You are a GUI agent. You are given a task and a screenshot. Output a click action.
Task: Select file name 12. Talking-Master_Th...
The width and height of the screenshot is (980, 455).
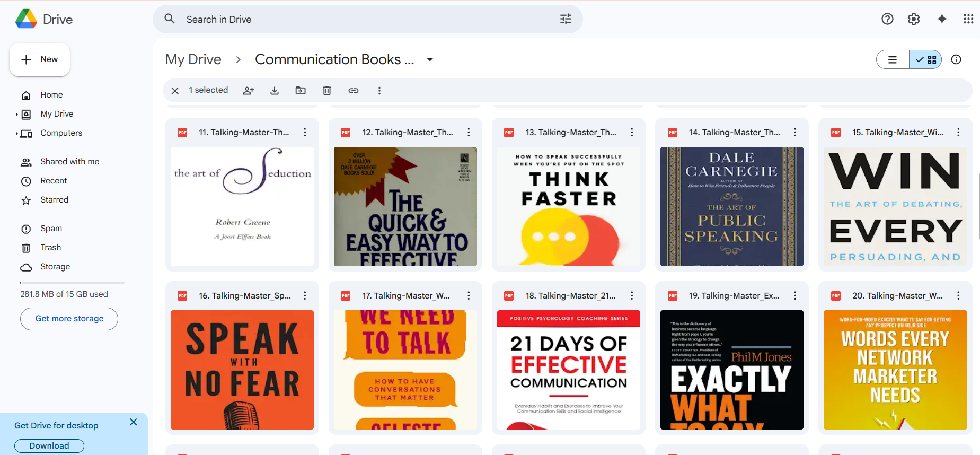tap(408, 133)
